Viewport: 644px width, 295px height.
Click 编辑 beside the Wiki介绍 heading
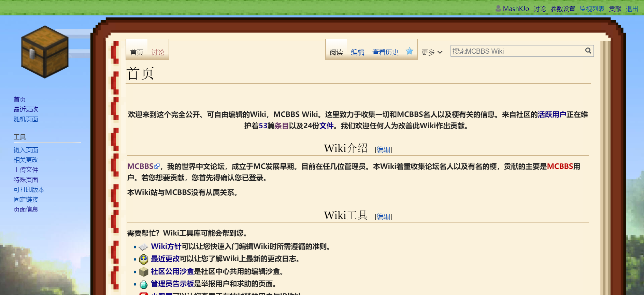click(383, 150)
